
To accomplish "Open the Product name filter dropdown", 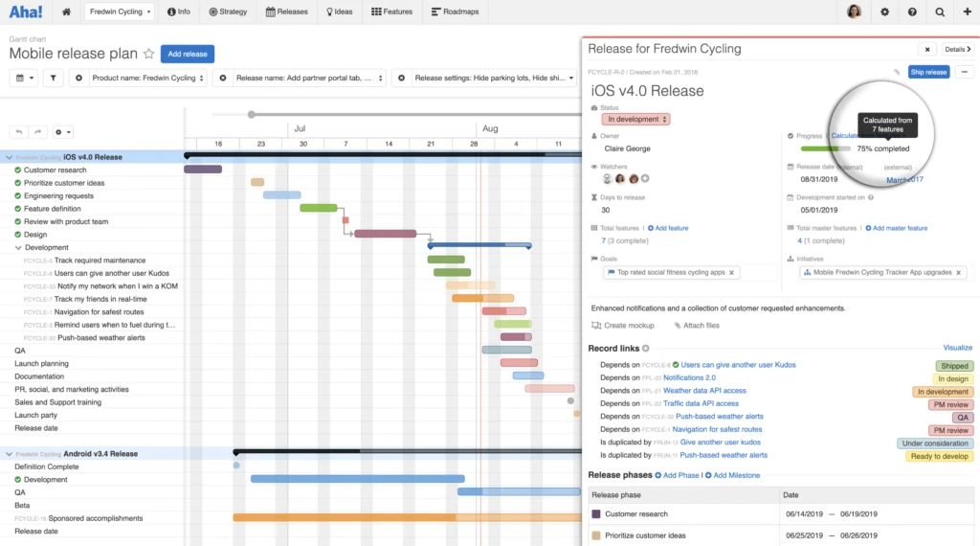I will pos(147,79).
